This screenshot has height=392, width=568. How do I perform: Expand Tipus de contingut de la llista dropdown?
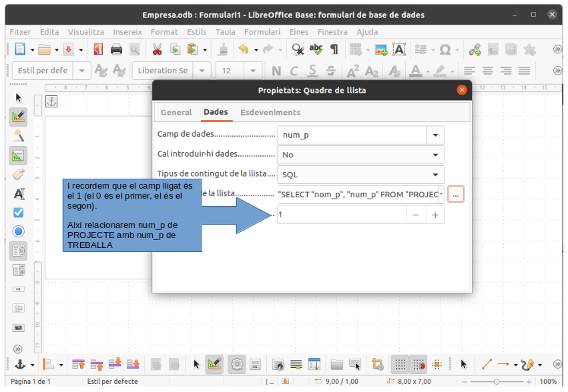pos(435,175)
